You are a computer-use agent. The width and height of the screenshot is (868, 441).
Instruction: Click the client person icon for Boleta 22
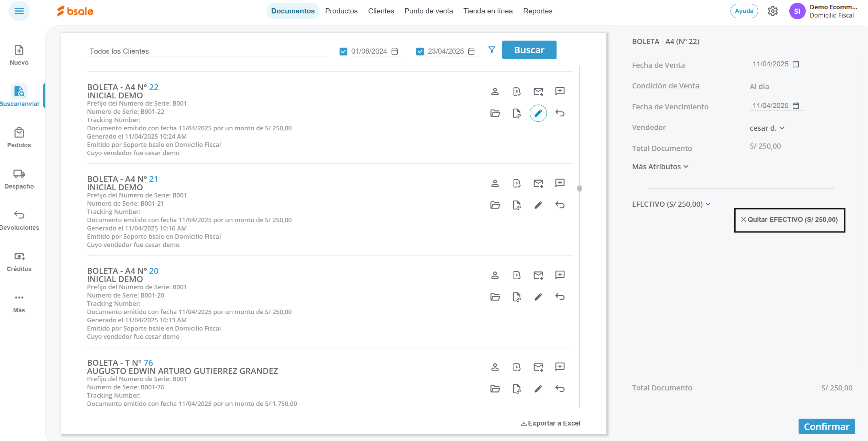[495, 92]
